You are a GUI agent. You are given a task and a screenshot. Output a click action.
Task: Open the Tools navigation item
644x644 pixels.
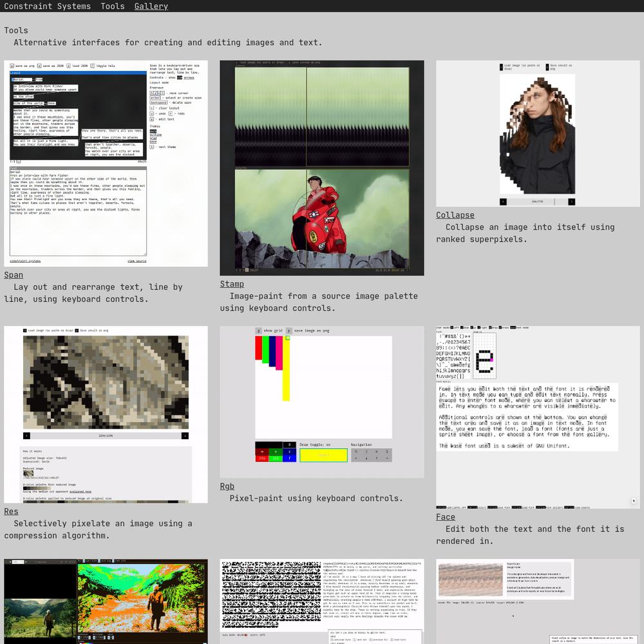[x=113, y=6]
